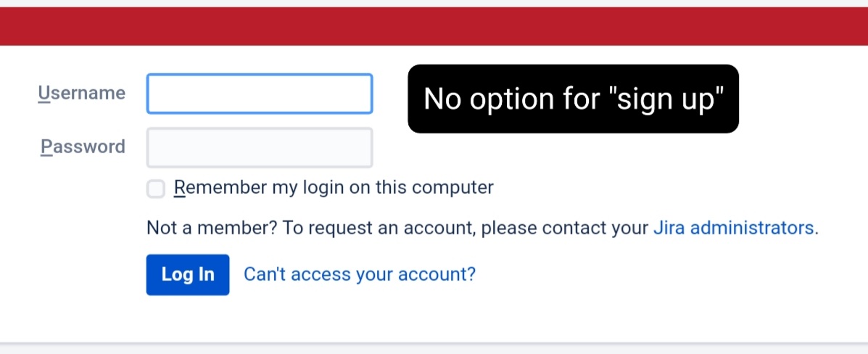868x354 pixels.
Task: Click the black No option for sign up box
Action: coord(573,99)
